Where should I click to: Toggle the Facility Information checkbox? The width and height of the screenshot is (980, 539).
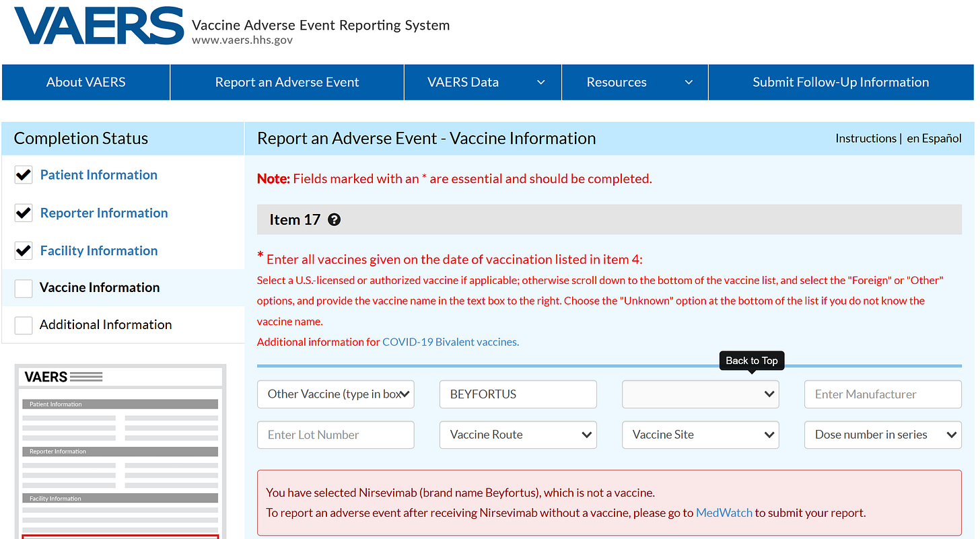pos(24,251)
